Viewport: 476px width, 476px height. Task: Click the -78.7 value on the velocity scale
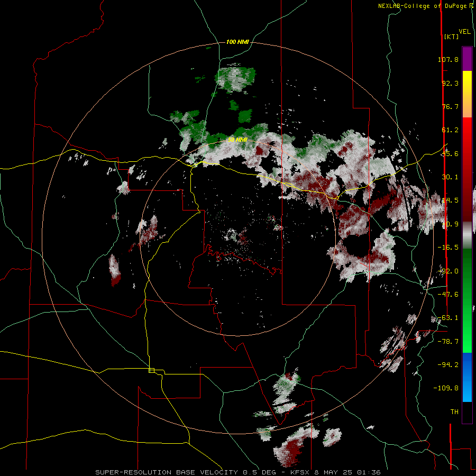tap(448, 342)
